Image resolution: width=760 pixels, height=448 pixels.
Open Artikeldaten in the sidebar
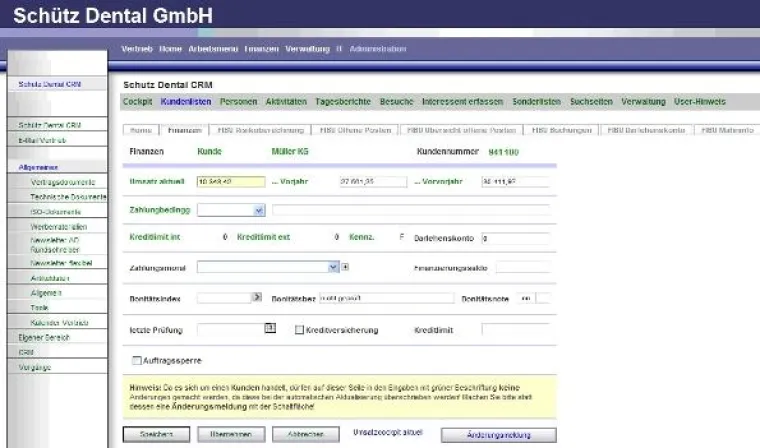point(50,278)
